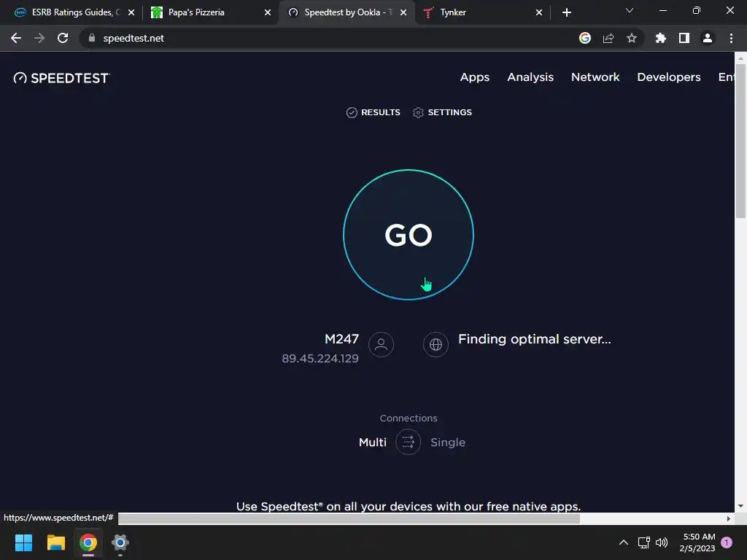This screenshot has height=560, width=747.
Task: Share this page icon
Action: [x=608, y=38]
